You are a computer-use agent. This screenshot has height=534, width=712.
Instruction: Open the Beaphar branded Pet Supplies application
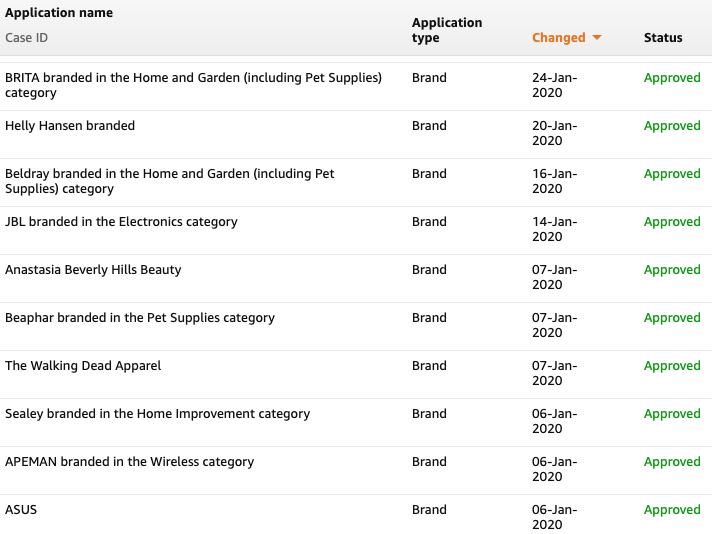[x=140, y=318]
